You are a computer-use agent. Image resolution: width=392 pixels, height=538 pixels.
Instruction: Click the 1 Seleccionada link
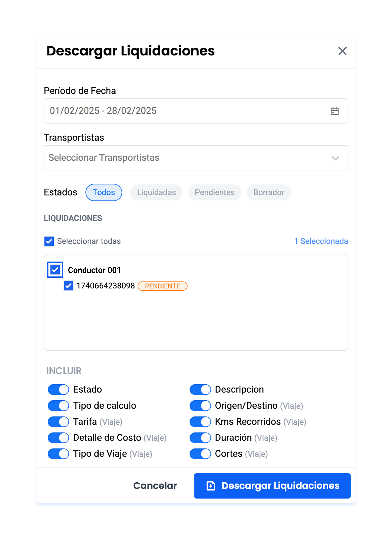tap(321, 241)
